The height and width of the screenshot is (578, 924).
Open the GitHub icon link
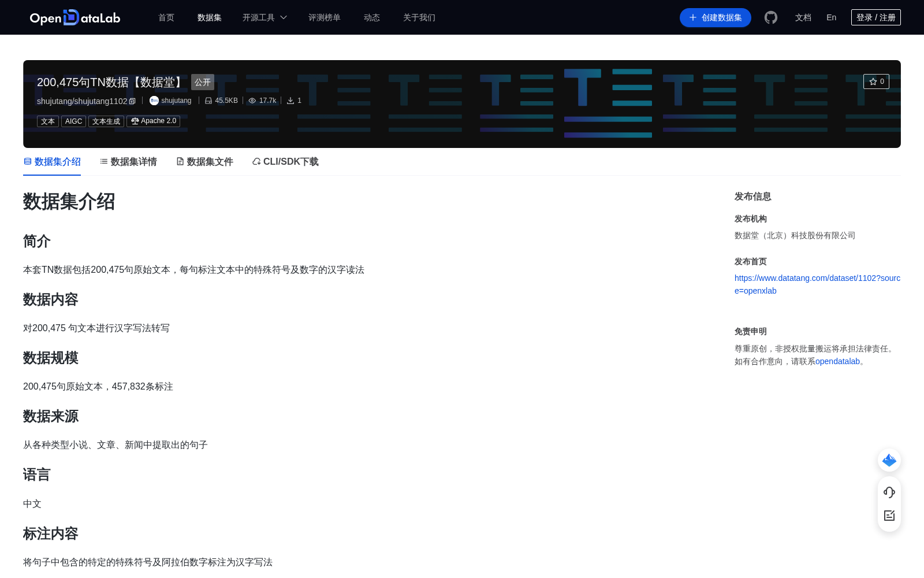(771, 17)
